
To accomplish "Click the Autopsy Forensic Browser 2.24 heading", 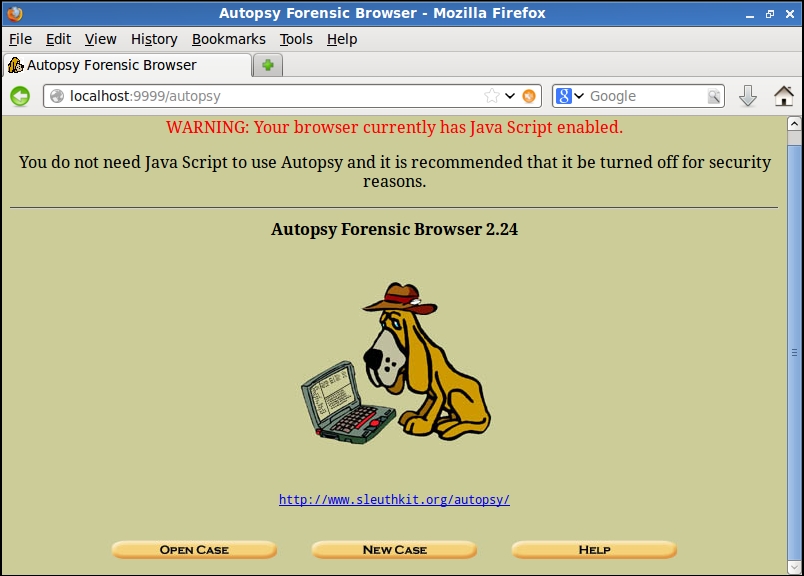I will tap(394, 229).
